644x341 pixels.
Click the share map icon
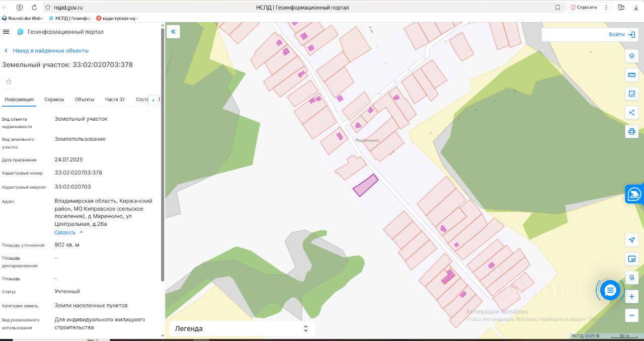pyautogui.click(x=632, y=113)
